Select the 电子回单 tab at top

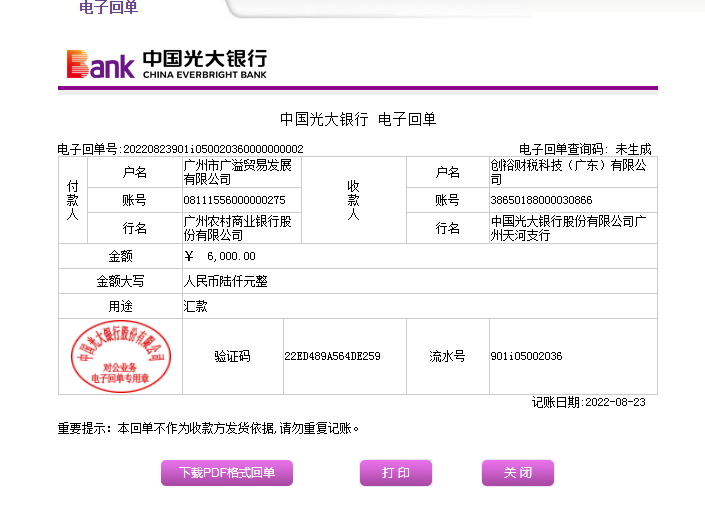coord(108,7)
